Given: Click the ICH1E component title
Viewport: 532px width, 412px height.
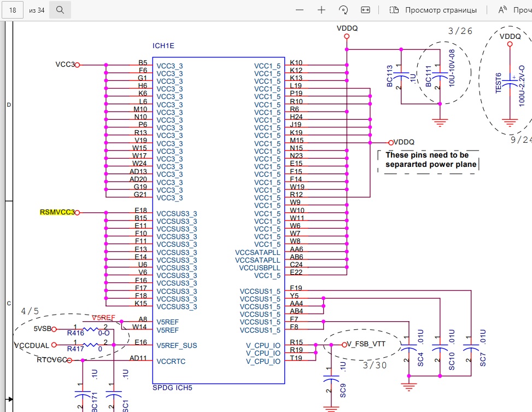Looking at the screenshot, I should [x=163, y=46].
